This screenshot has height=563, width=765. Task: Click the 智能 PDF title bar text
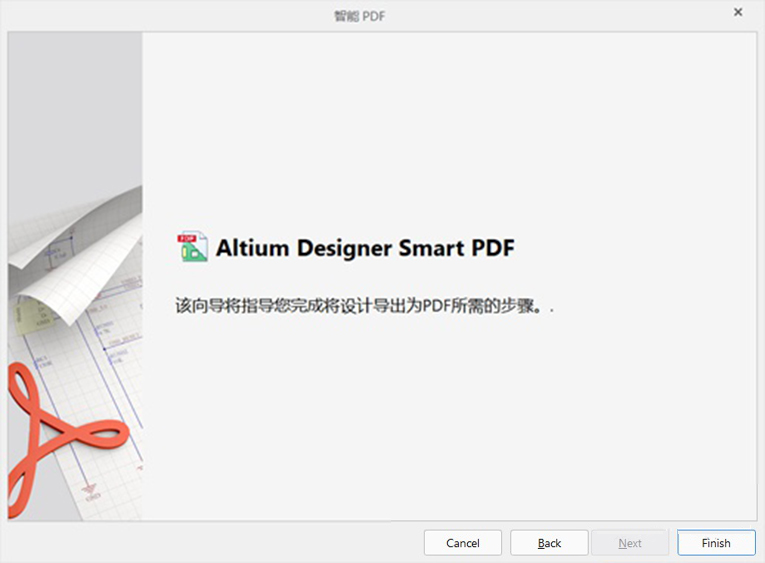[360, 16]
